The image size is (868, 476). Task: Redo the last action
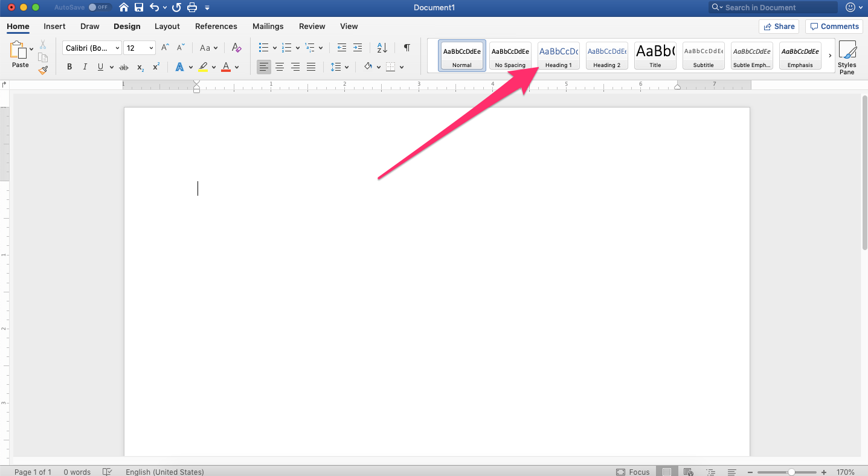(x=176, y=7)
